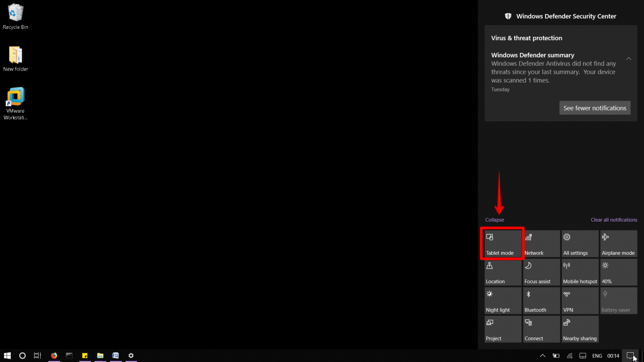This screenshot has height=362, width=644.
Task: Click the battery icon in system tray
Action: [x=556, y=355]
